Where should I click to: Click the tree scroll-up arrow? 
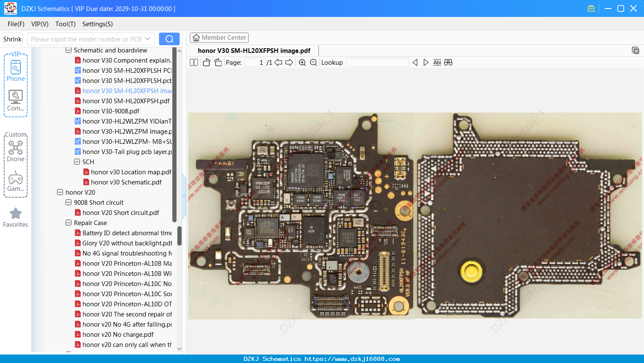coord(179,51)
